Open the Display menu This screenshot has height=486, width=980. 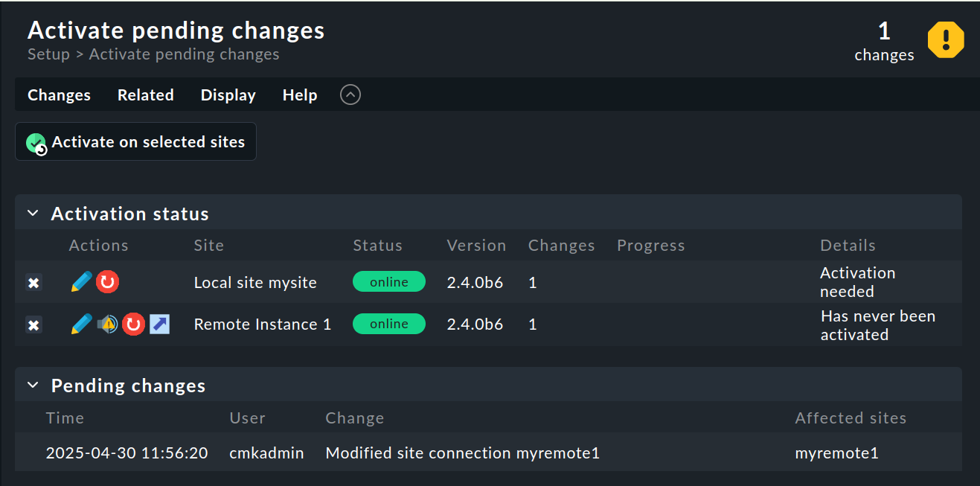point(228,95)
